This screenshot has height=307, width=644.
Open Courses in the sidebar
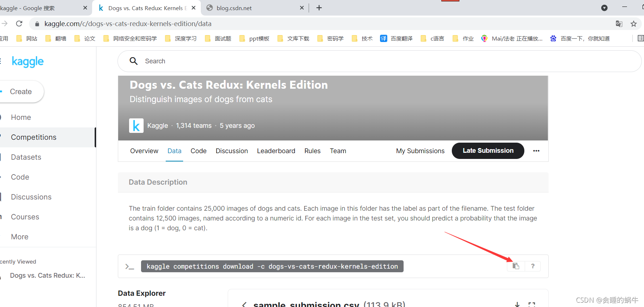(25, 217)
